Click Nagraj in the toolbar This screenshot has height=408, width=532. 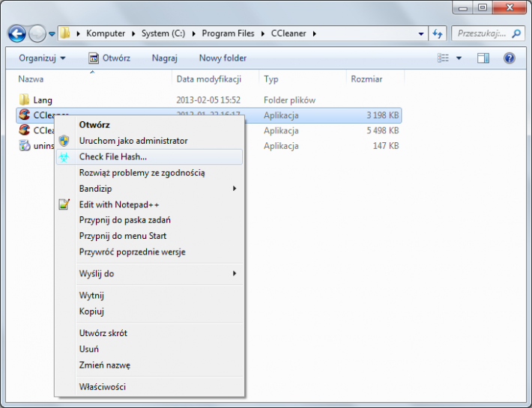click(165, 58)
